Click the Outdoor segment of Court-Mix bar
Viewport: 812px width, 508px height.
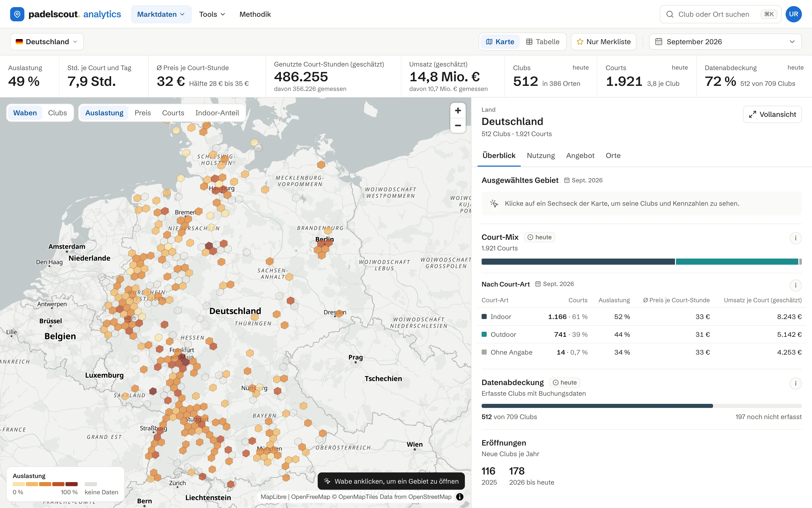click(x=737, y=262)
